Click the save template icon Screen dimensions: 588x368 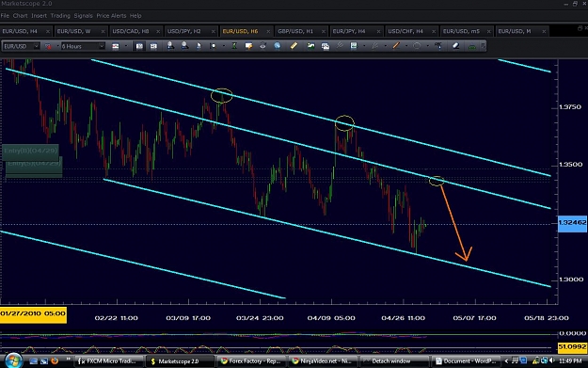click(x=354, y=46)
